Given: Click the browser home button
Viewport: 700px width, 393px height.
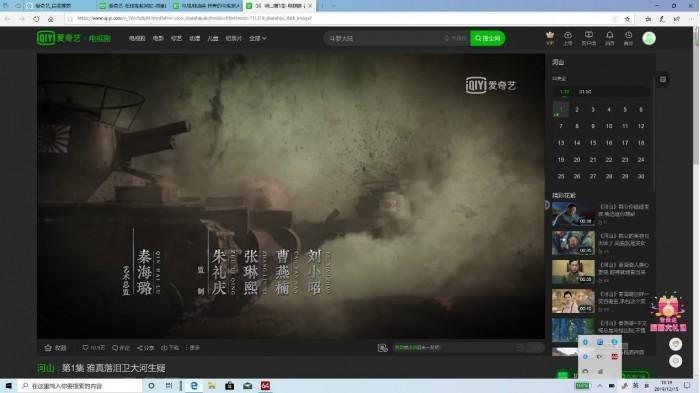Looking at the screenshot, I should [x=50, y=19].
